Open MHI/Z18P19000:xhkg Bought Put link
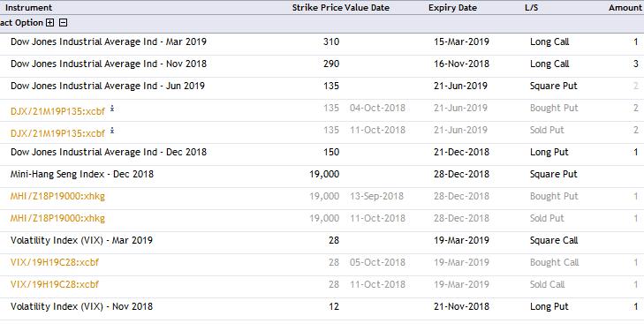Image resolution: width=644 pixels, height=331 pixels. pos(57,197)
